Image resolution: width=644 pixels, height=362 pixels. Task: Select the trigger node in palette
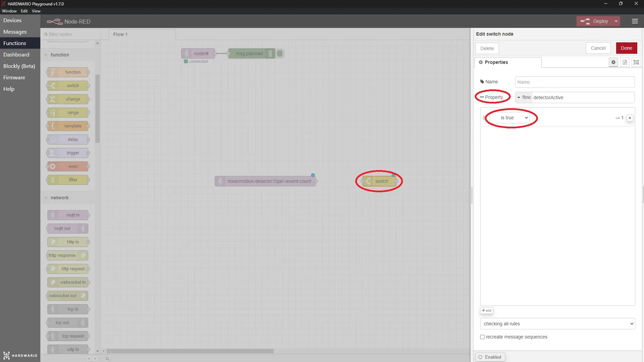(x=68, y=153)
